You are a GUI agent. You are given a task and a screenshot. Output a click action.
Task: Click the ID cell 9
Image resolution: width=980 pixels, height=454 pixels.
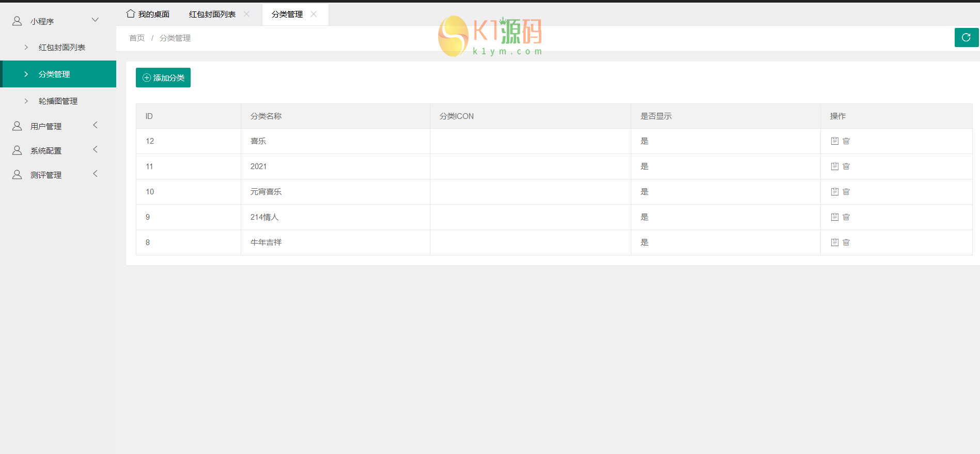189,217
